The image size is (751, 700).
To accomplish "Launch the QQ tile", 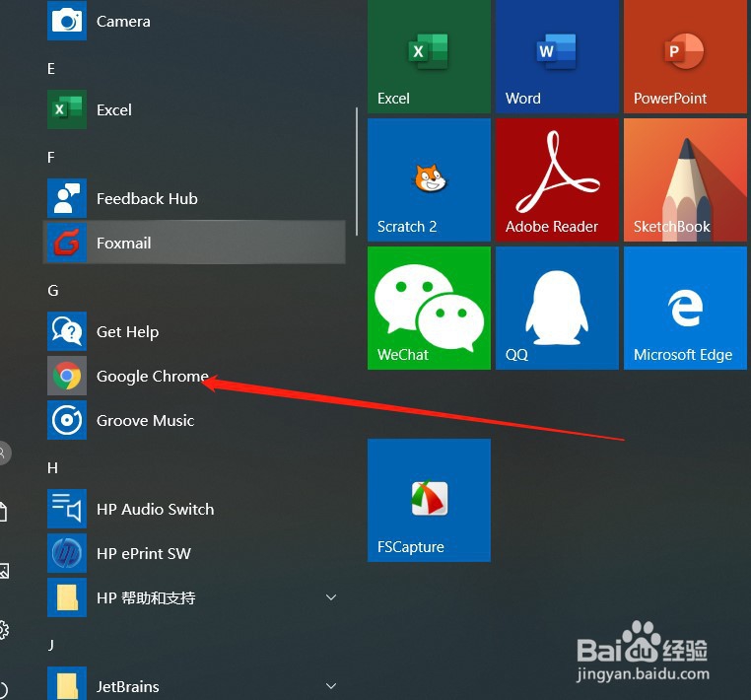I will tap(557, 308).
